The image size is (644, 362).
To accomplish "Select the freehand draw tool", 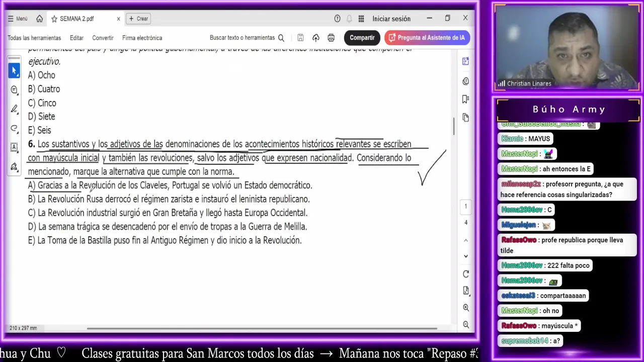I will coord(14,128).
